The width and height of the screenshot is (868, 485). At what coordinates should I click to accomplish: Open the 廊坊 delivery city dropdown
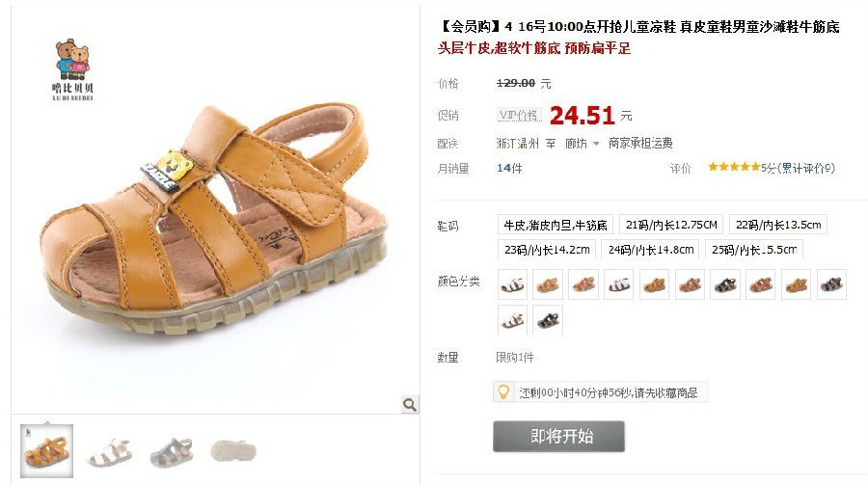point(582,144)
